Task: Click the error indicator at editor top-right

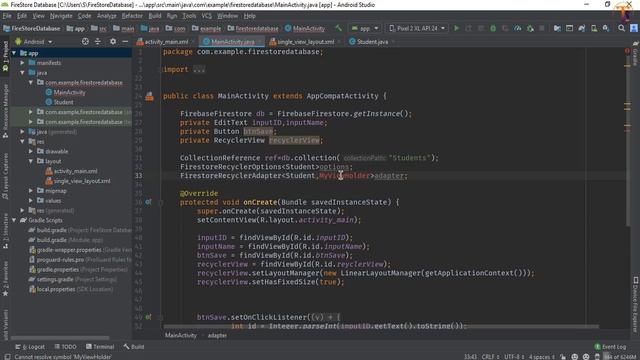Action: point(627,51)
